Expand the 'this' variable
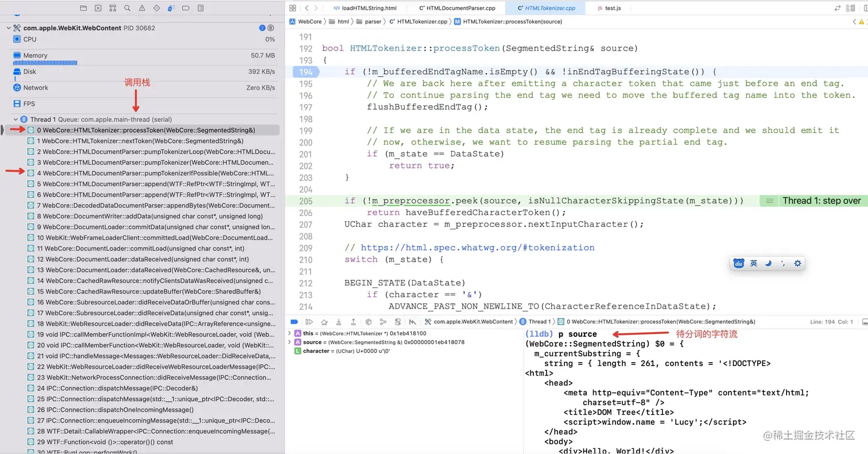This screenshot has height=454, width=868. [x=289, y=333]
